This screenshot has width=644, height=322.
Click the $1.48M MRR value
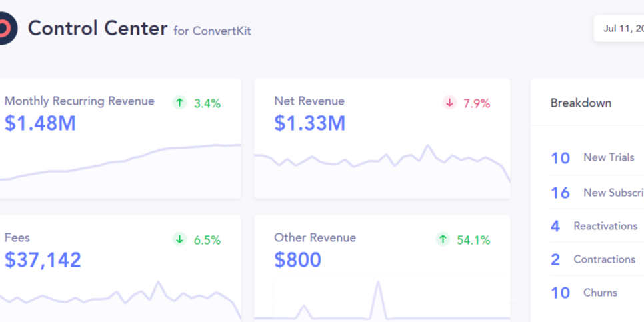[40, 123]
